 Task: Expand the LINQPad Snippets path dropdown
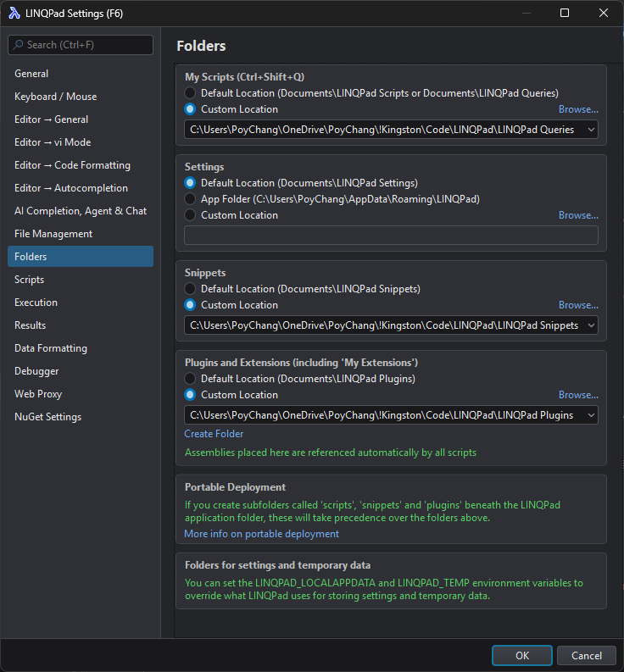tap(591, 325)
